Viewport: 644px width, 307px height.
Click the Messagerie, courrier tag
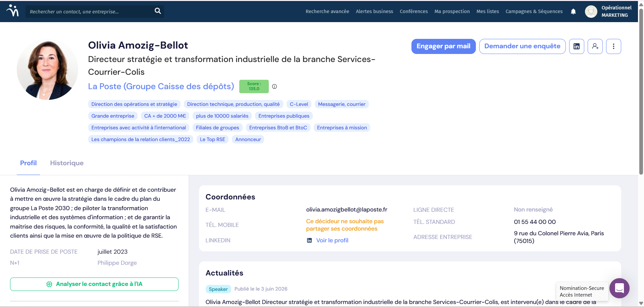click(342, 104)
